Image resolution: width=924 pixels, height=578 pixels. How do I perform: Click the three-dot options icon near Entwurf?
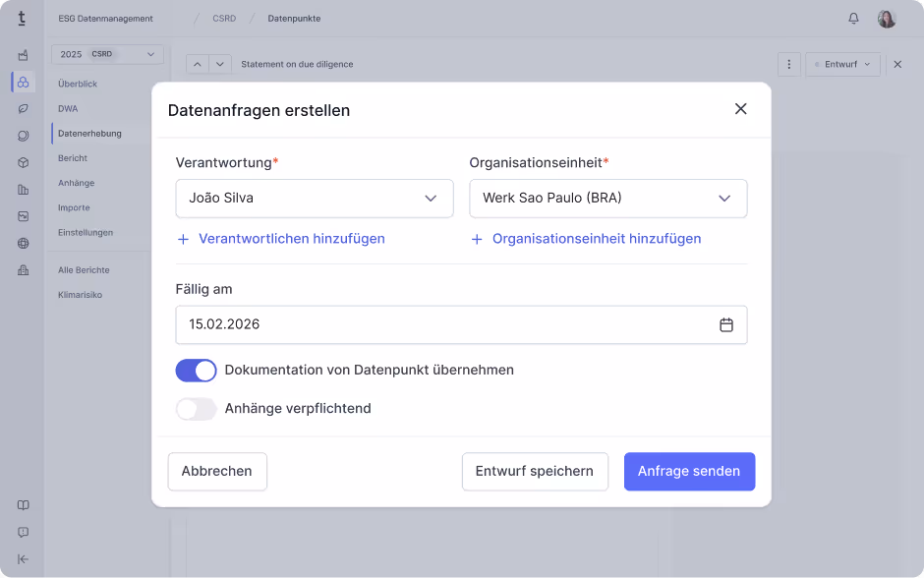pyautogui.click(x=789, y=64)
